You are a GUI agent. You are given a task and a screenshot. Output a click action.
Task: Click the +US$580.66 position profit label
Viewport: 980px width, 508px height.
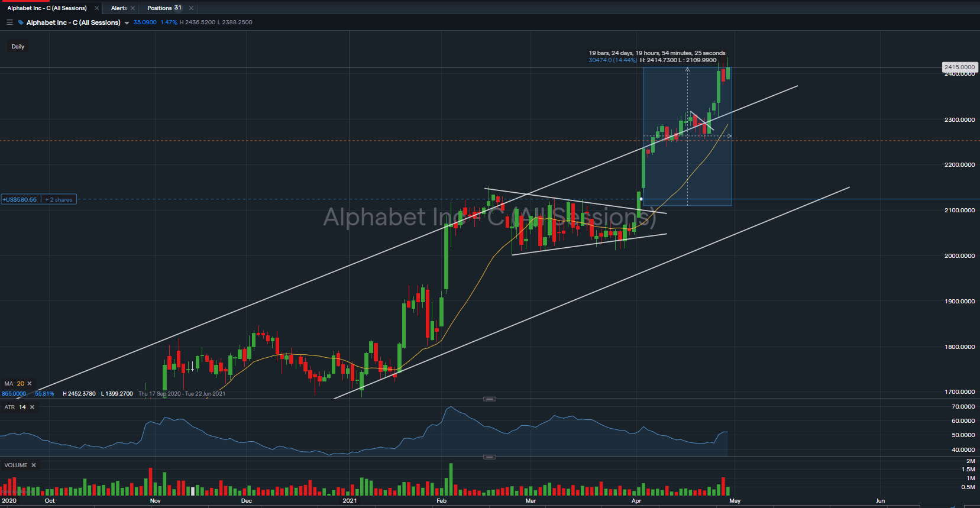pos(20,200)
